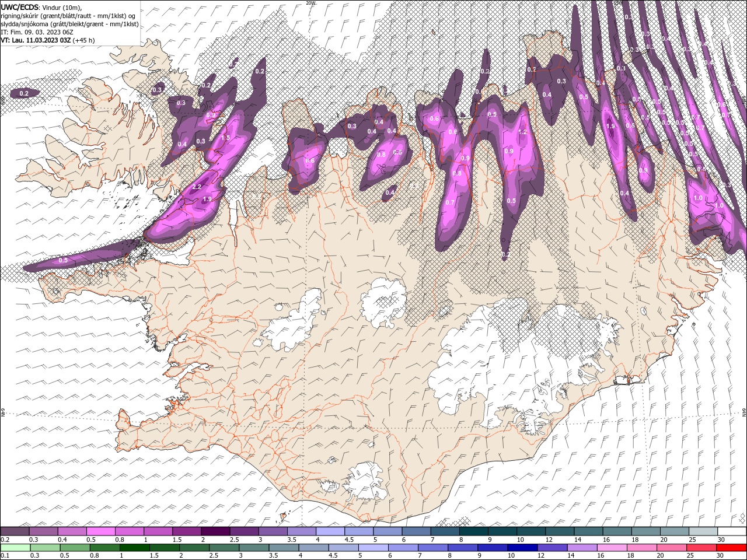Pick the darkest purple snow swatch at 2
Viewport: 747px width, 560px height.
tap(215, 531)
